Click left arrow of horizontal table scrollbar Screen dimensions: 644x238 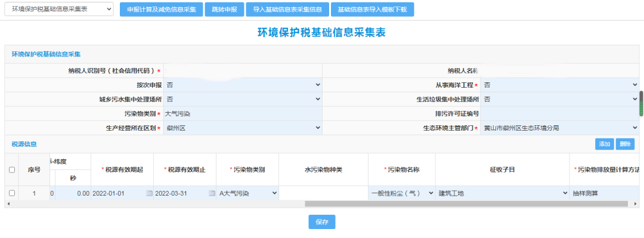pyautogui.click(x=8, y=203)
